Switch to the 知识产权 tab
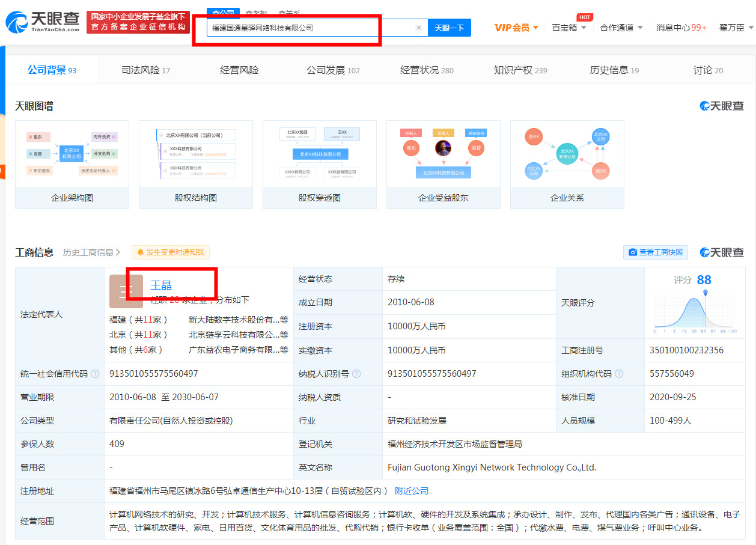This screenshot has height=545, width=756. [520, 70]
